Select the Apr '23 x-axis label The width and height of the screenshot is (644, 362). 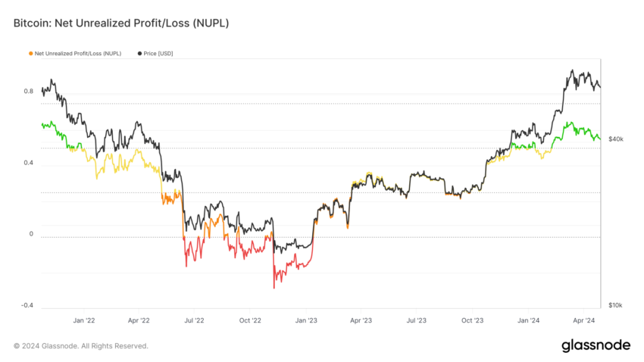click(x=361, y=320)
